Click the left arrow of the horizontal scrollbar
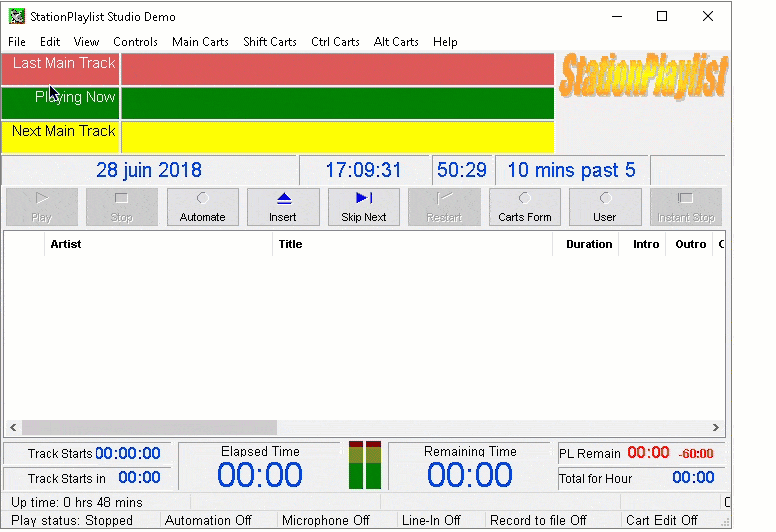The height and width of the screenshot is (532, 776). (x=13, y=428)
